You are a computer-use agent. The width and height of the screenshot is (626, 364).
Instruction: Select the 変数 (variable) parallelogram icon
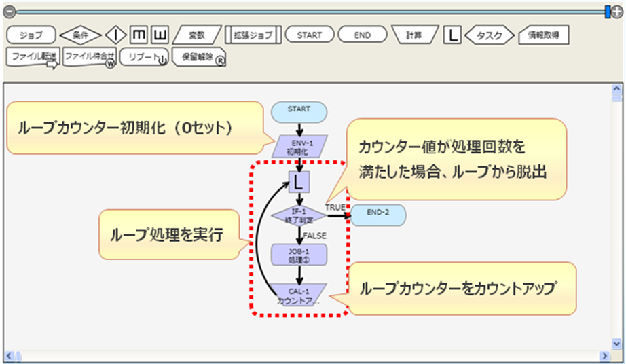coord(197,35)
